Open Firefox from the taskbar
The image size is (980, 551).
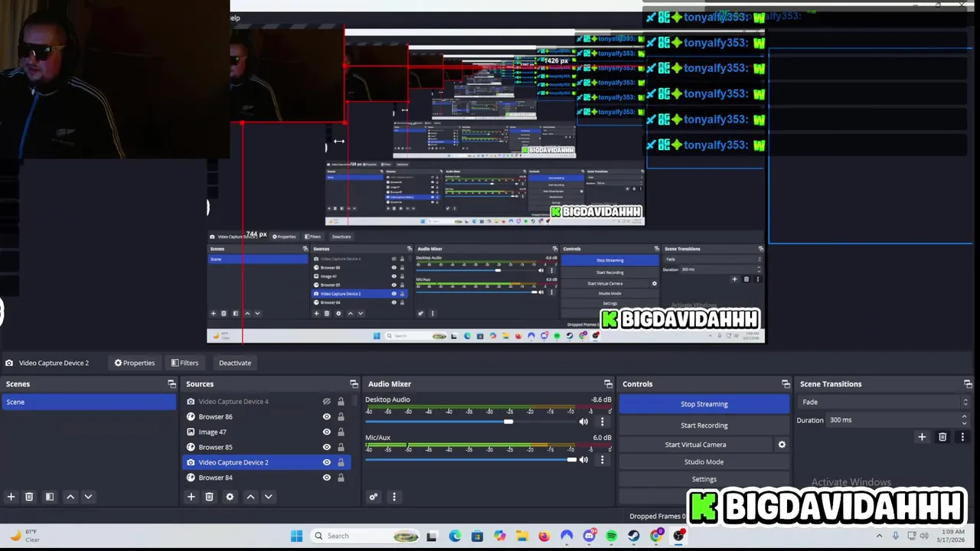tap(544, 536)
